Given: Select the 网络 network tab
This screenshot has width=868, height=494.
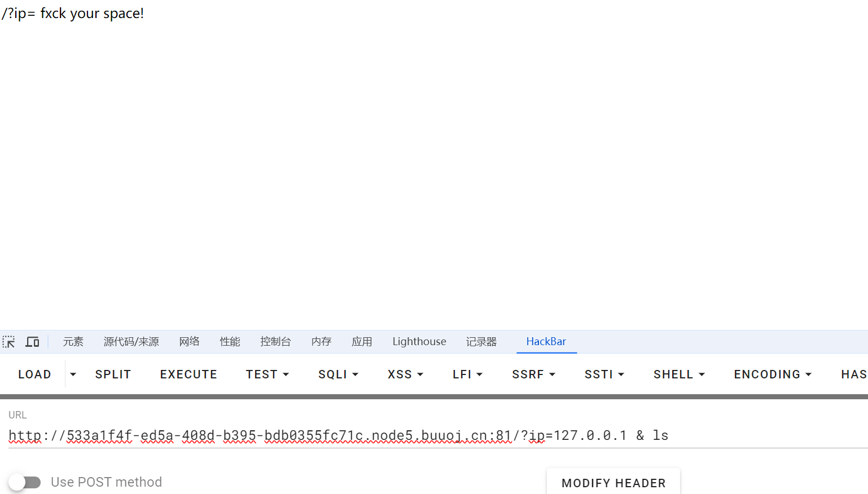Looking at the screenshot, I should tap(189, 342).
